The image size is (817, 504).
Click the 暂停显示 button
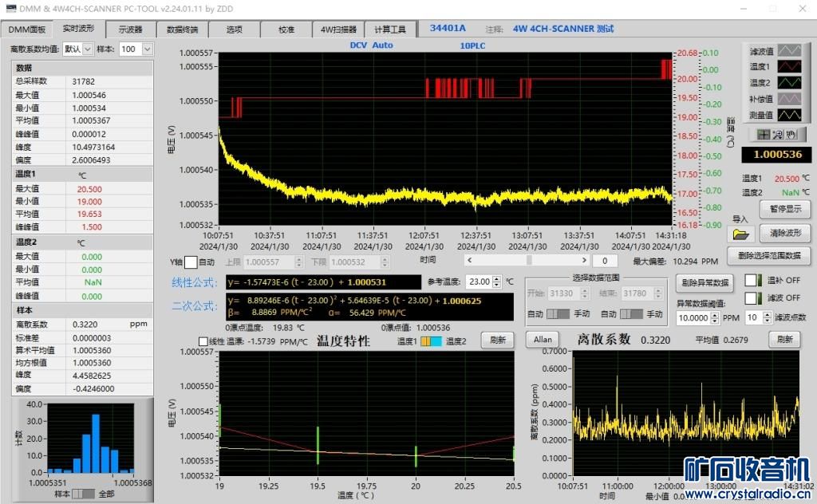pyautogui.click(x=786, y=209)
